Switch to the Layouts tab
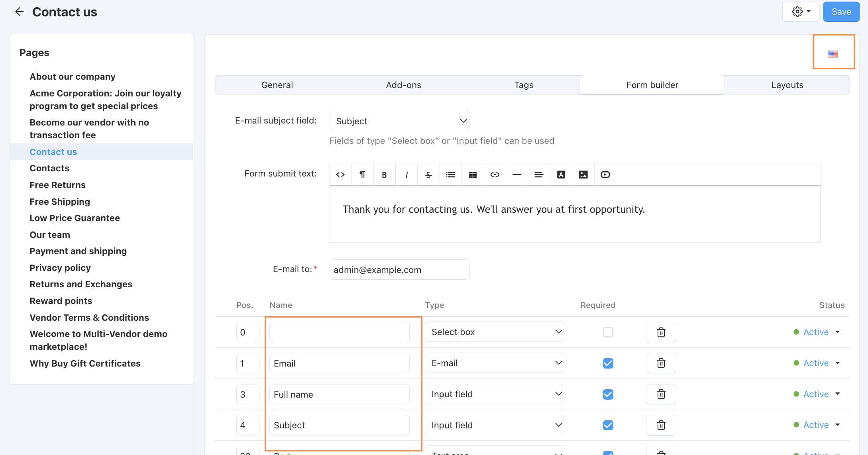The width and height of the screenshot is (868, 455). (787, 85)
